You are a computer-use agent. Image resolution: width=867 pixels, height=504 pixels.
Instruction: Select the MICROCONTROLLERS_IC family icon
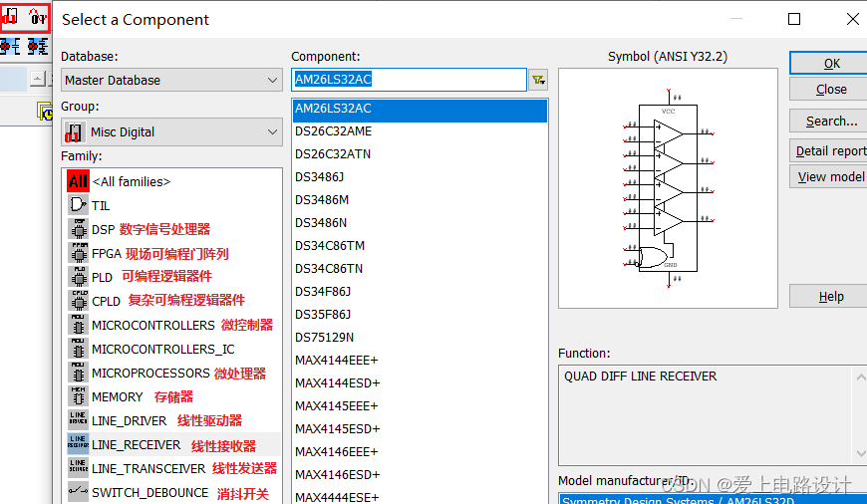point(78,349)
